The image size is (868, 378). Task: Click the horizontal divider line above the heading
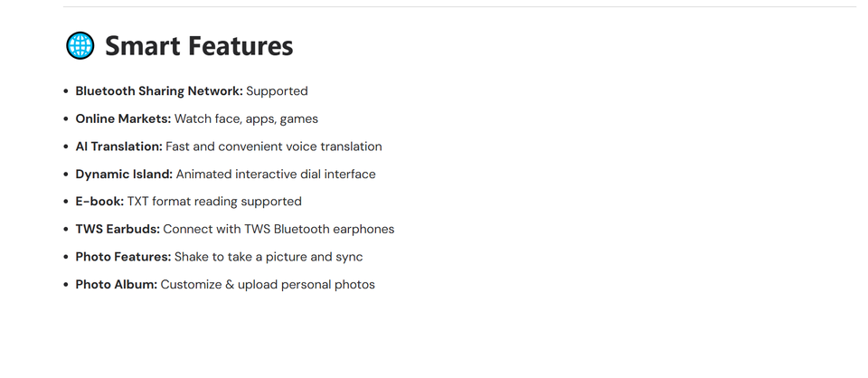(x=452, y=7)
